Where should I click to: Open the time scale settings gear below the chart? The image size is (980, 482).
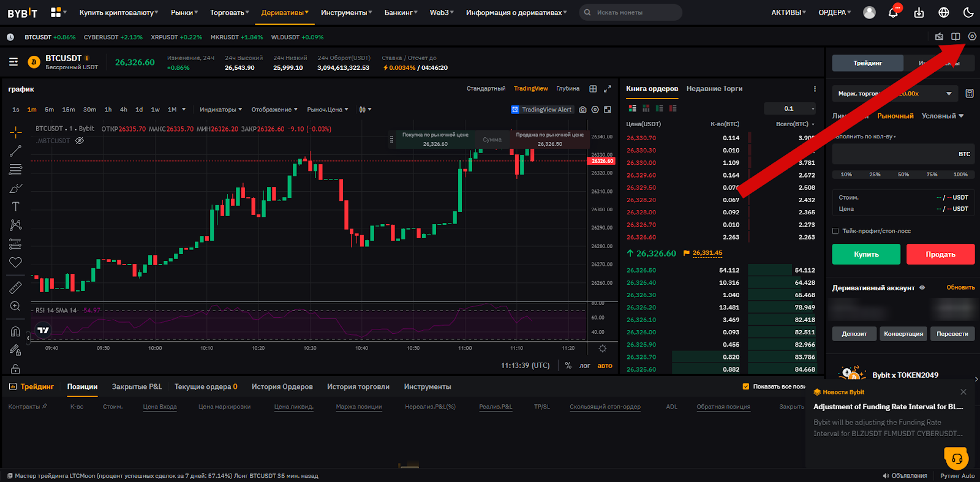[x=603, y=348]
